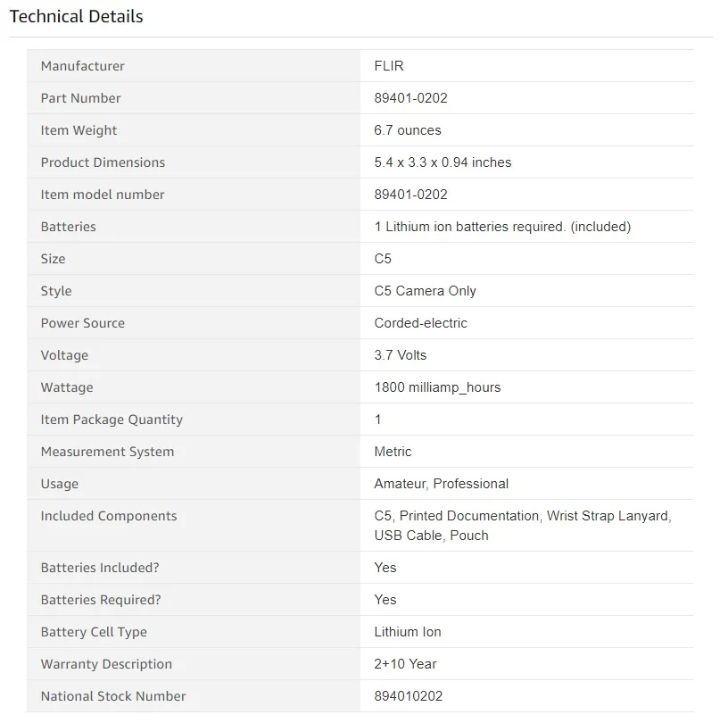Select the Item model number label
This screenshot has height=723, width=728.
pos(103,195)
